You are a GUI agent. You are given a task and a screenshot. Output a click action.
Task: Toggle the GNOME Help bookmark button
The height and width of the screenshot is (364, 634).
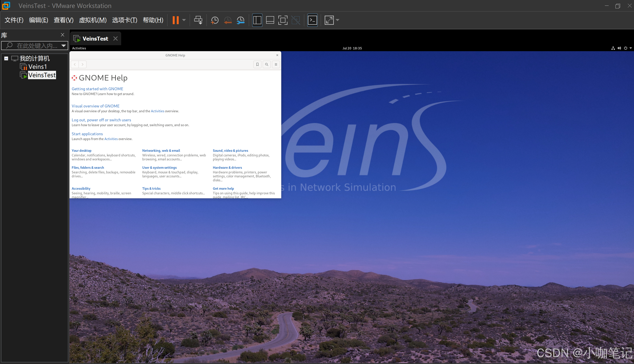tap(258, 64)
